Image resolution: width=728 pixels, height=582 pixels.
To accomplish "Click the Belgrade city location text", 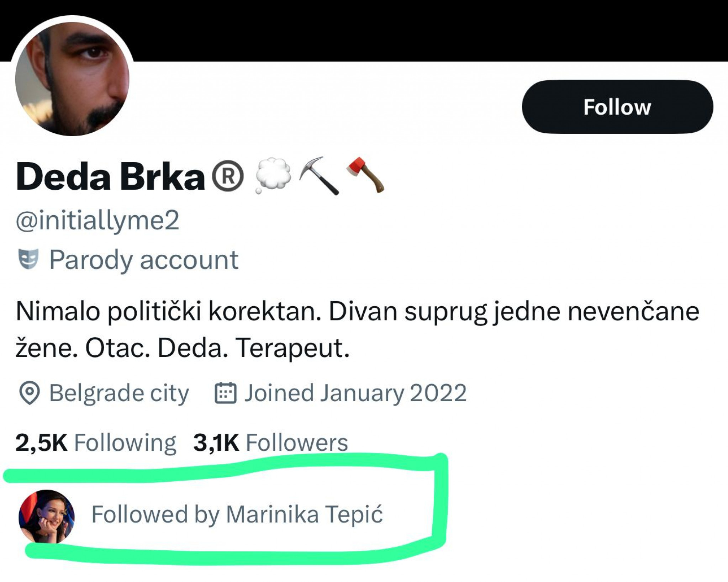I will [x=119, y=393].
